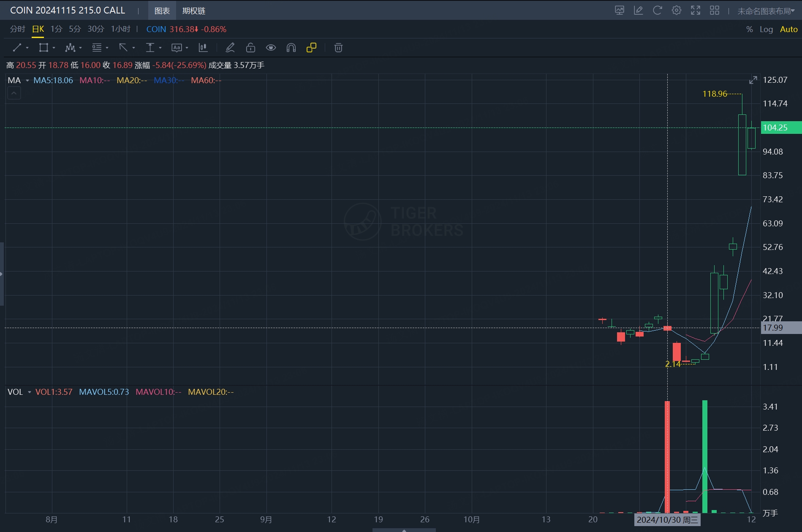The image size is (802, 532).
Task: Click the MAVOL20 label
Action: [x=211, y=392]
